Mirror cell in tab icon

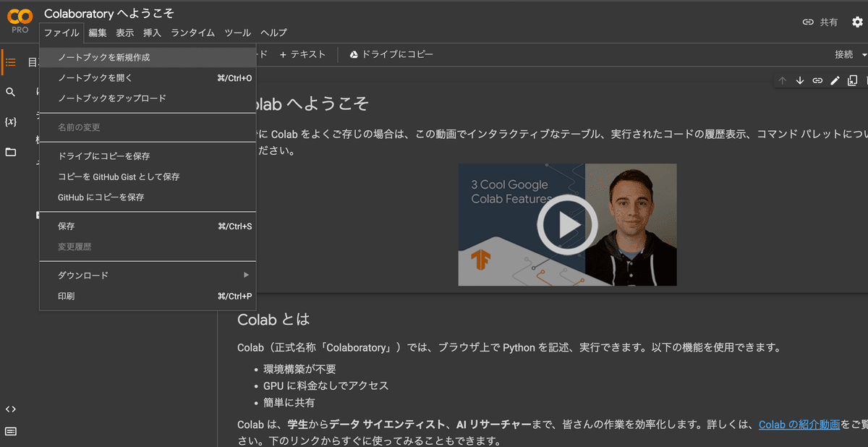[x=852, y=80]
